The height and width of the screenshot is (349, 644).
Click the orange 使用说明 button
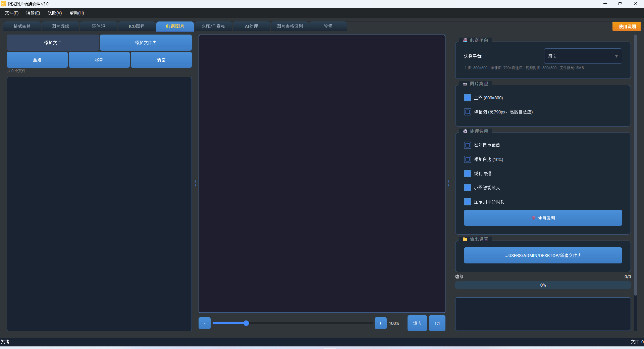point(627,27)
